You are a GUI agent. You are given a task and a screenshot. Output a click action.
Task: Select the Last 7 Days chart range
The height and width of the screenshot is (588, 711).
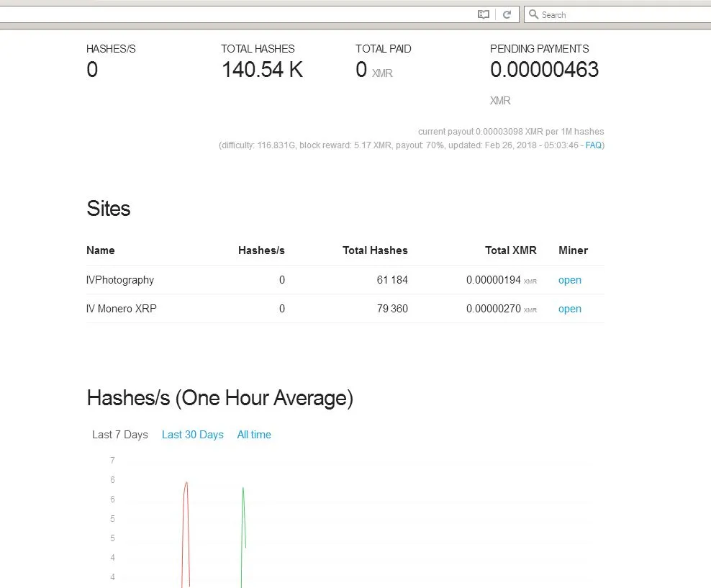point(119,435)
